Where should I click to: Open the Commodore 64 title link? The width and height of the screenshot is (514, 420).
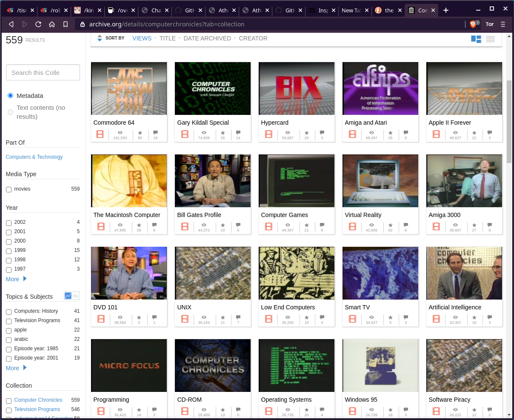(114, 123)
